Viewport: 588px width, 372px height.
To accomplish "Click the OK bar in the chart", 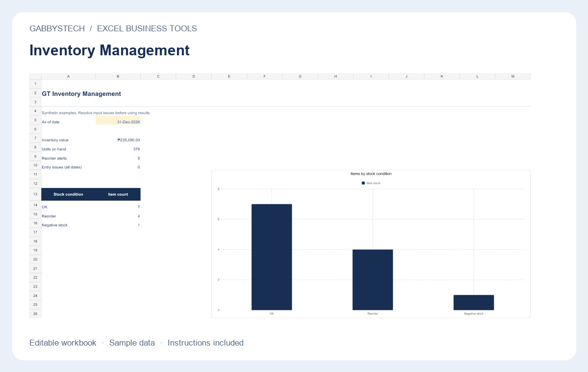I will [271, 257].
